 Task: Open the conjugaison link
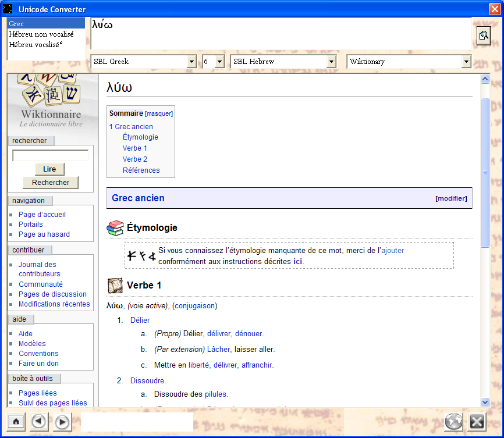tap(195, 305)
